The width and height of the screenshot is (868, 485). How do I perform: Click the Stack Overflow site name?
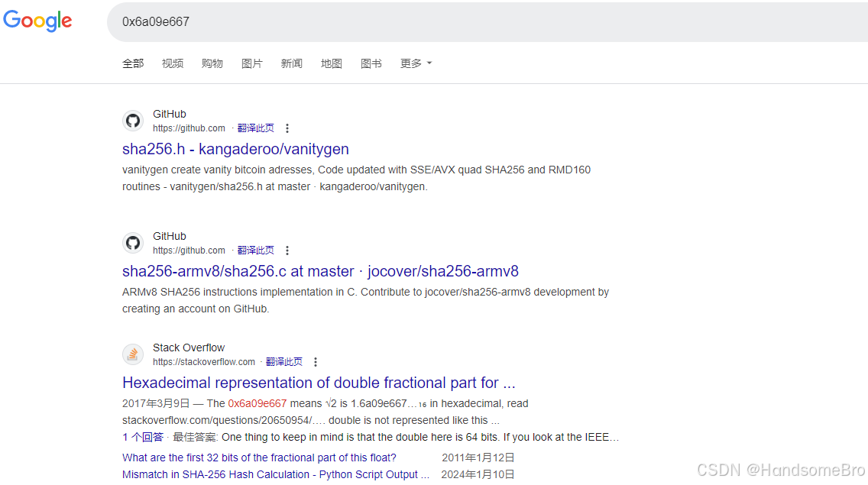(x=189, y=348)
